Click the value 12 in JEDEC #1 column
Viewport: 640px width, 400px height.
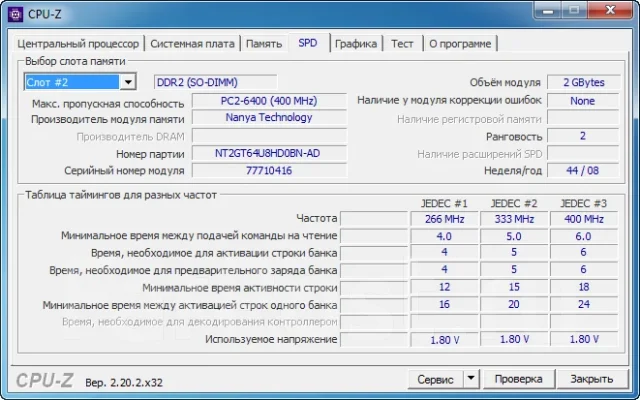click(x=444, y=287)
